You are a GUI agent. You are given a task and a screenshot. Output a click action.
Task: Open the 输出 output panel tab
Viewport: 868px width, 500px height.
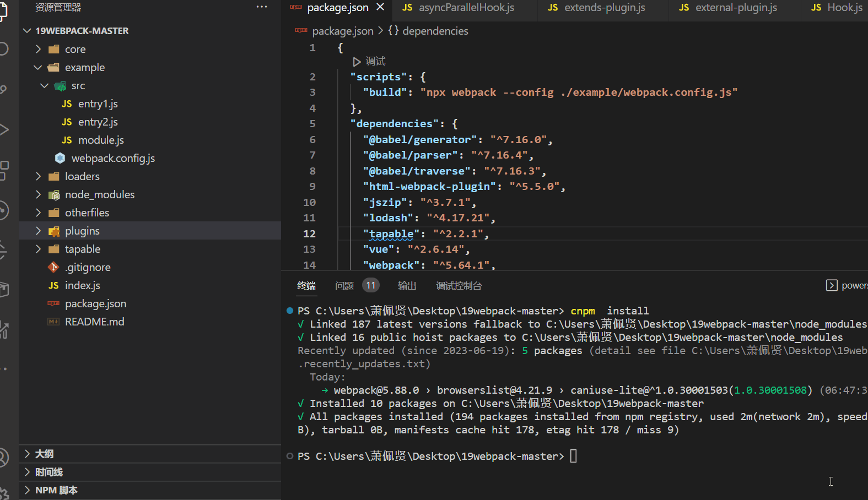407,286
